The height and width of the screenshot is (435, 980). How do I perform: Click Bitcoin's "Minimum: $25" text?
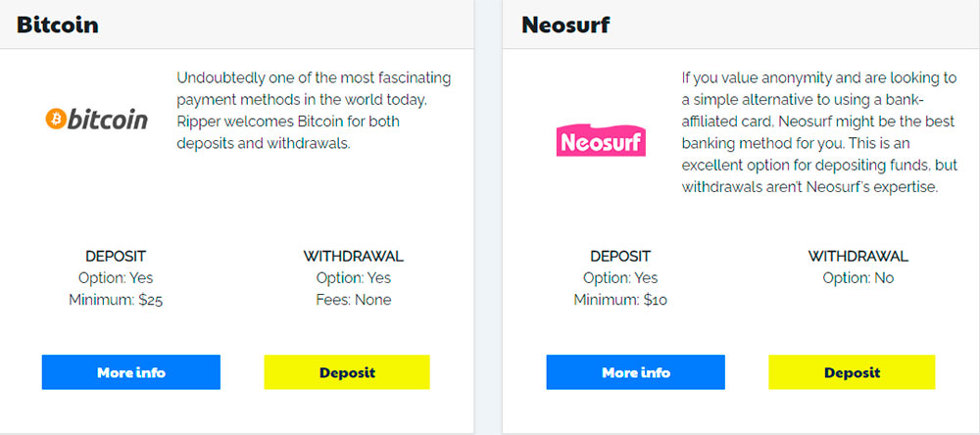116,300
